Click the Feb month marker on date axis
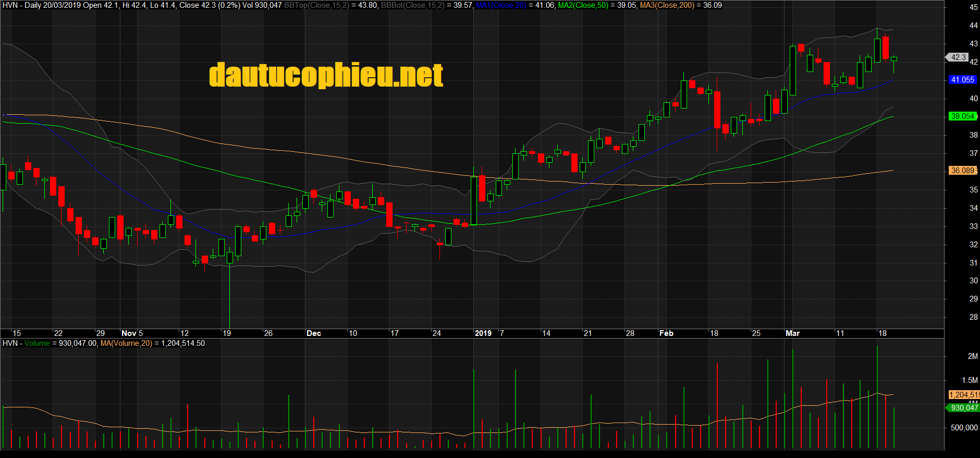 coord(666,333)
